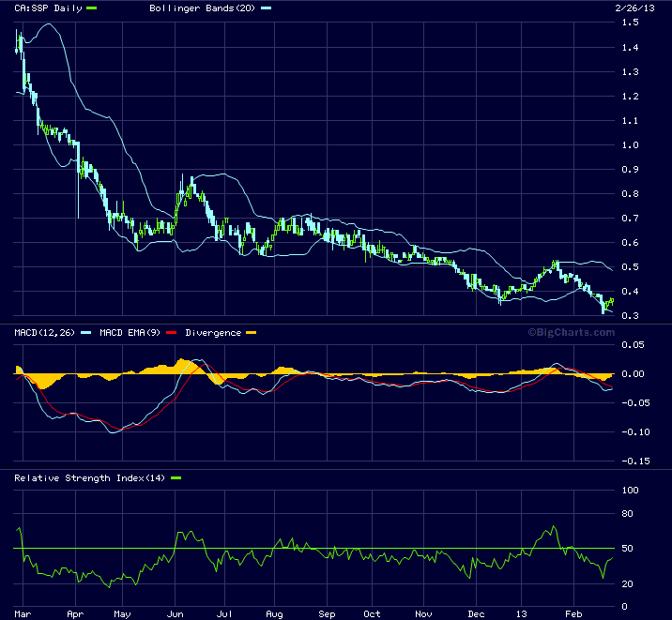Click the Aug label on time axis
The image size is (672, 620).
[x=274, y=614]
